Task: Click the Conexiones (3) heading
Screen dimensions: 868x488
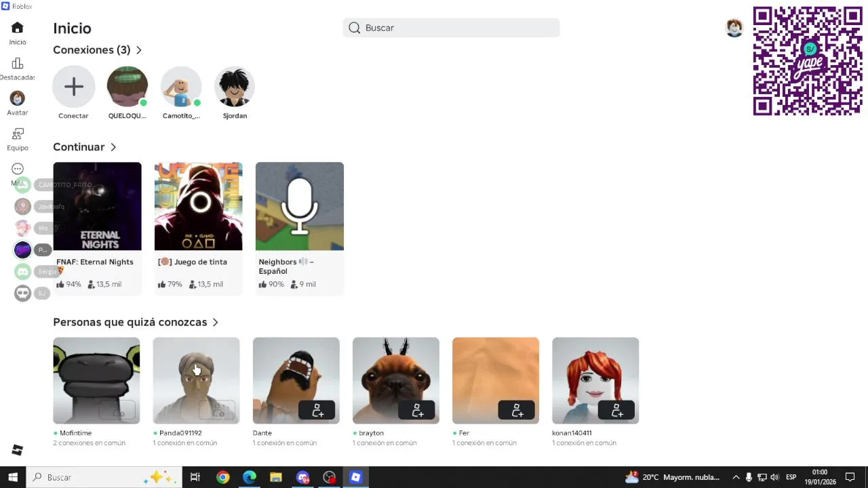Action: pos(92,50)
